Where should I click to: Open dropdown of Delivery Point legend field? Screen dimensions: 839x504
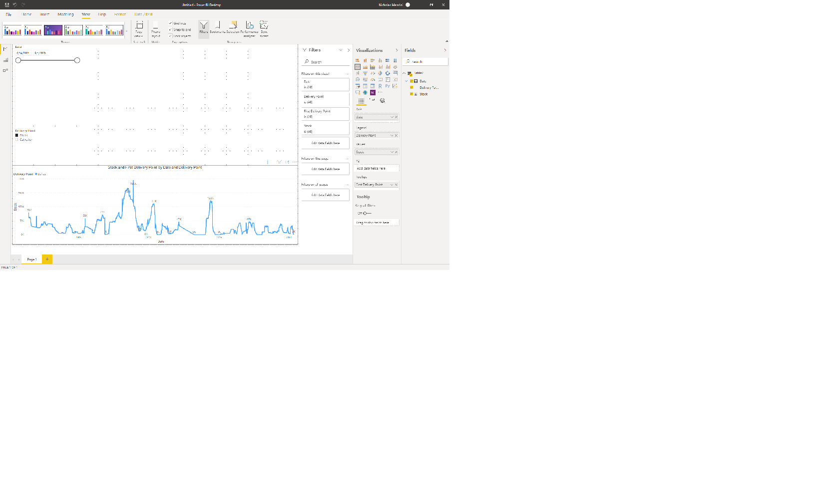[x=392, y=135]
